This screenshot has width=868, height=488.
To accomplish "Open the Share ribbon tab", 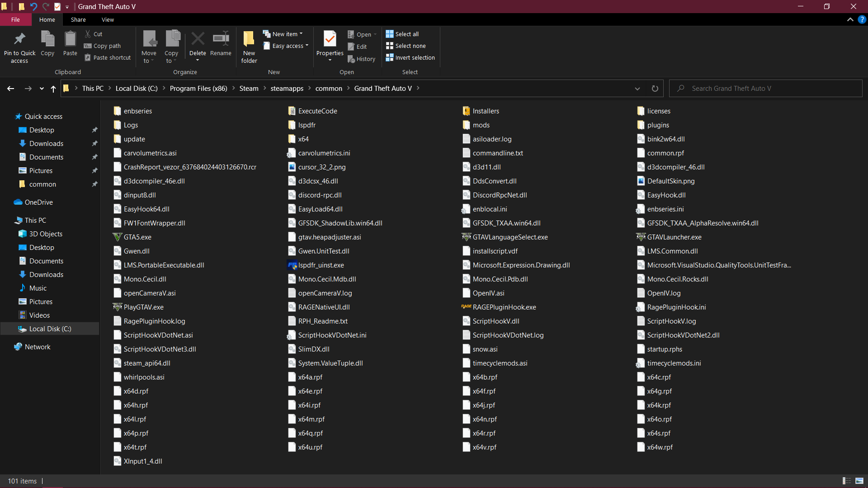I will (78, 19).
